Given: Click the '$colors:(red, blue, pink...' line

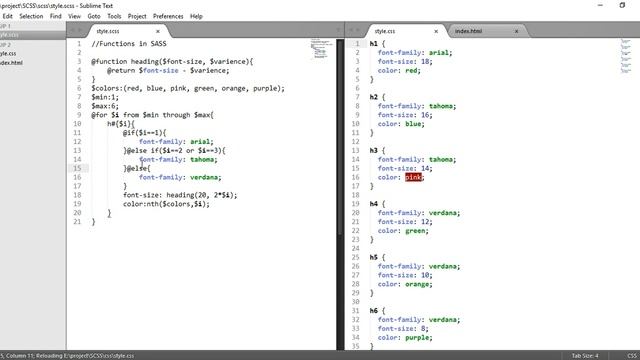Looking at the screenshot, I should click(x=188, y=88).
